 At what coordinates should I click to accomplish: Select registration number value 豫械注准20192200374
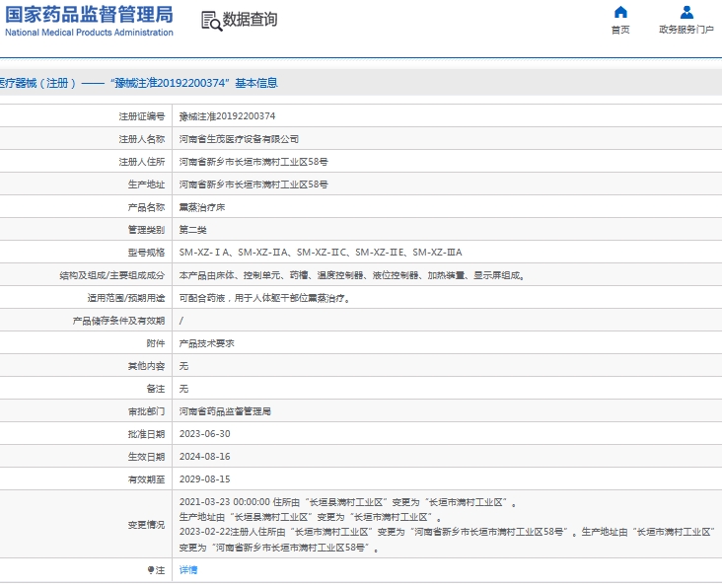coord(227,116)
